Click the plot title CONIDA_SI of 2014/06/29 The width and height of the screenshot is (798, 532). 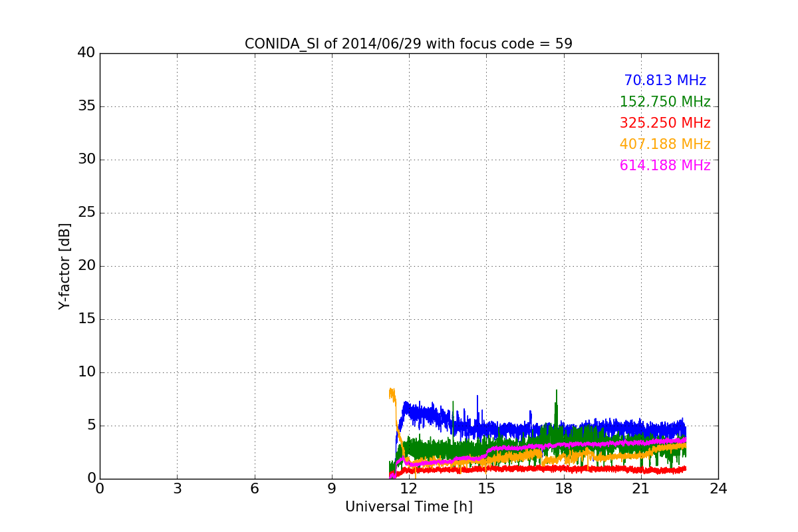[408, 44]
